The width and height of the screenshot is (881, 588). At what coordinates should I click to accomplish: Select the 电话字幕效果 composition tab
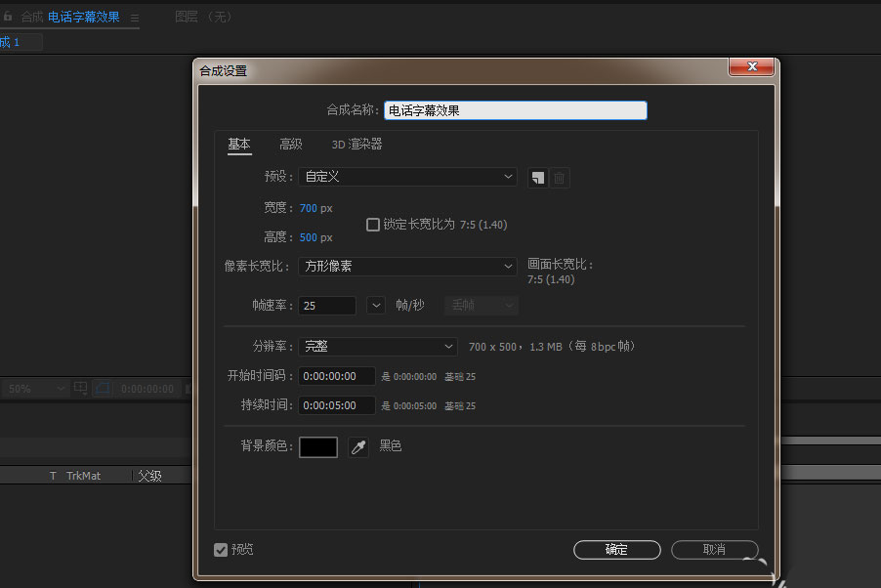click(88, 17)
